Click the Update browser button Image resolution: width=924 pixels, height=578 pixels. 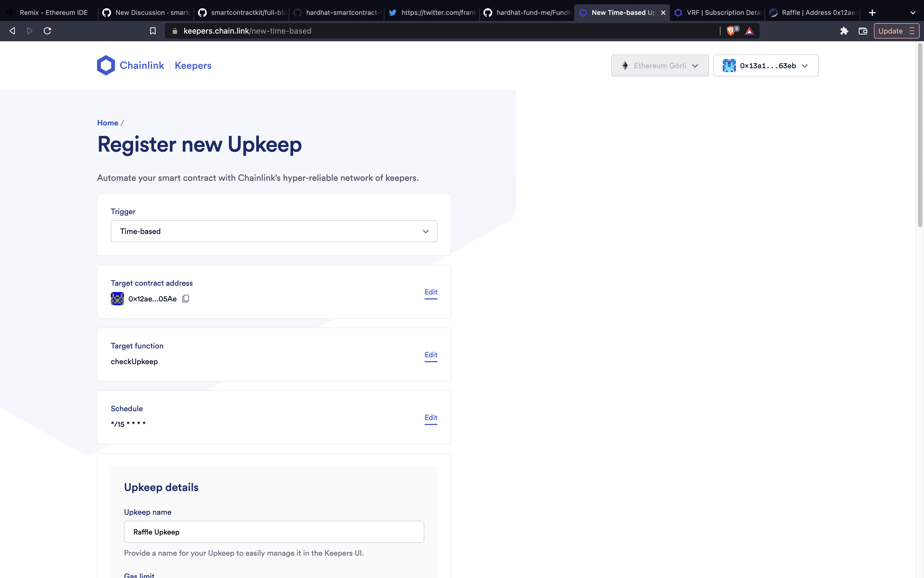[x=896, y=31]
